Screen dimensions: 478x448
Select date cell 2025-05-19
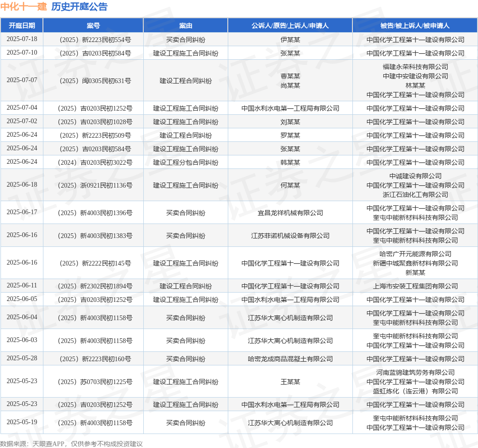pos(22,422)
